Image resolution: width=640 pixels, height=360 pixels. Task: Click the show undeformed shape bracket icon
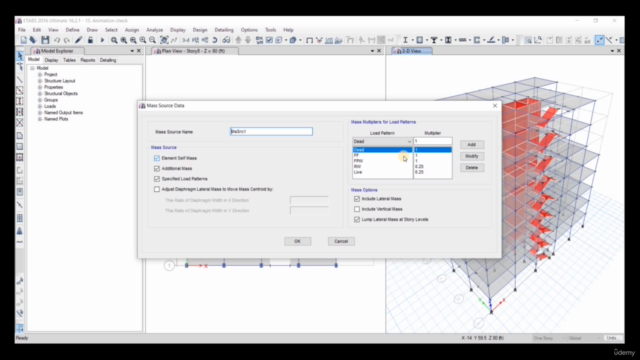[309, 40]
